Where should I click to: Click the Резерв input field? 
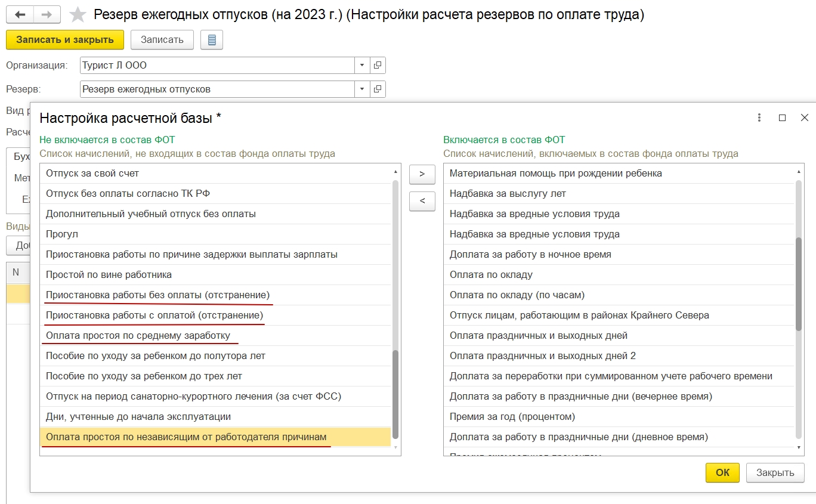tap(217, 89)
